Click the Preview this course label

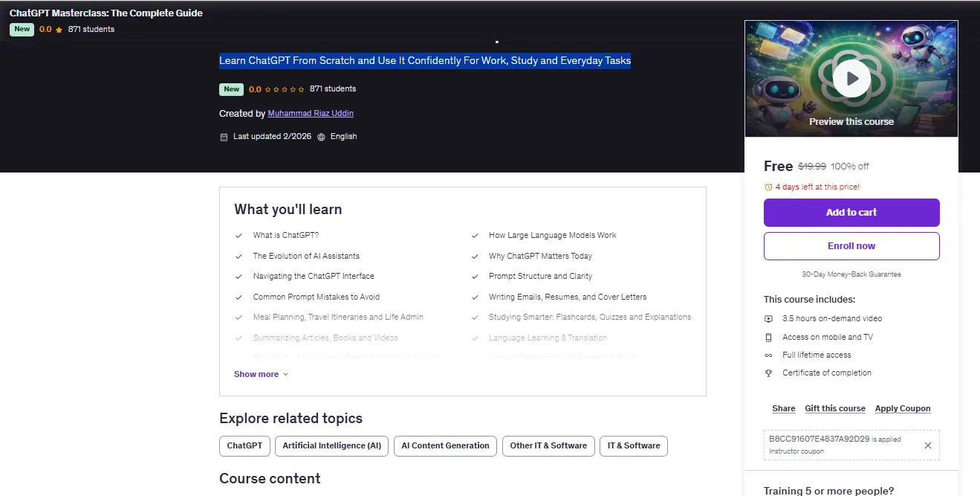click(851, 121)
